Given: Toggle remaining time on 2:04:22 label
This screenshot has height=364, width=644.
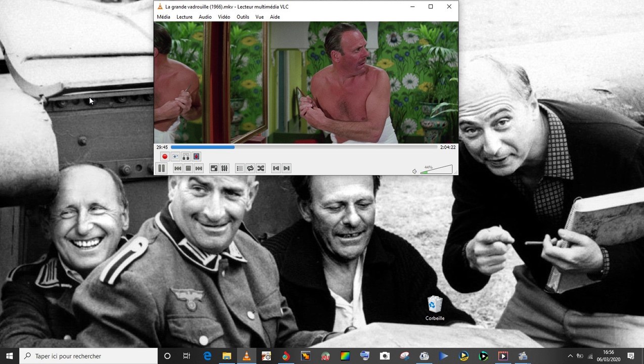Looking at the screenshot, I should pos(448,147).
